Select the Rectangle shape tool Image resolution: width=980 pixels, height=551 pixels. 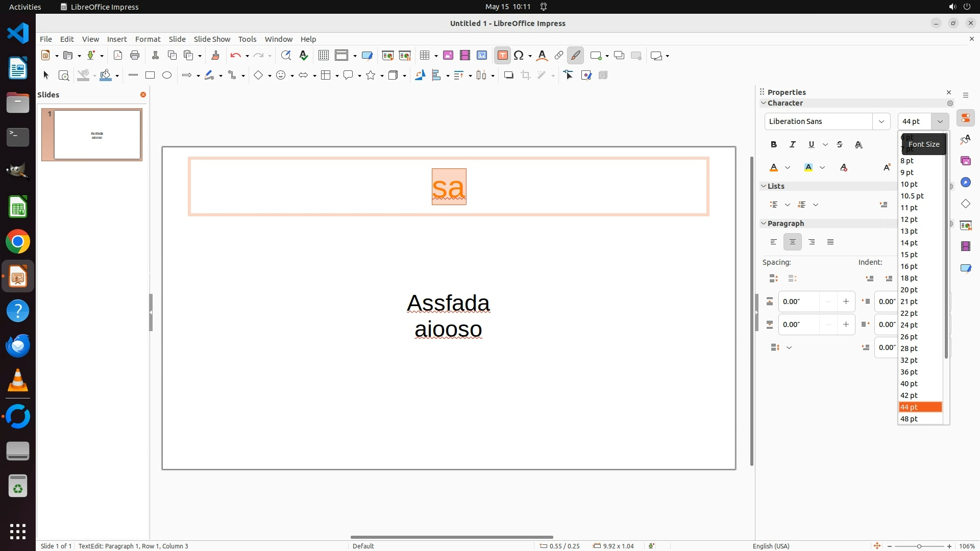150,76
